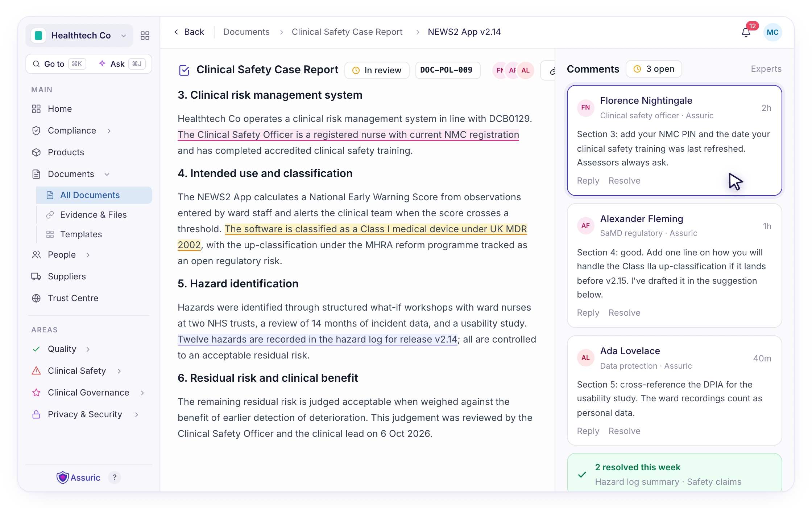Click the Compliance shield icon
This screenshot has width=812, height=508.
[x=36, y=131]
